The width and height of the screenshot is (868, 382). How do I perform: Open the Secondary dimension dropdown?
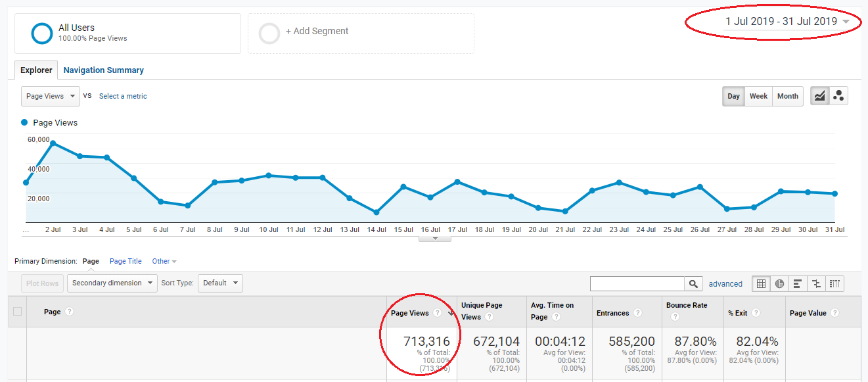click(x=112, y=283)
